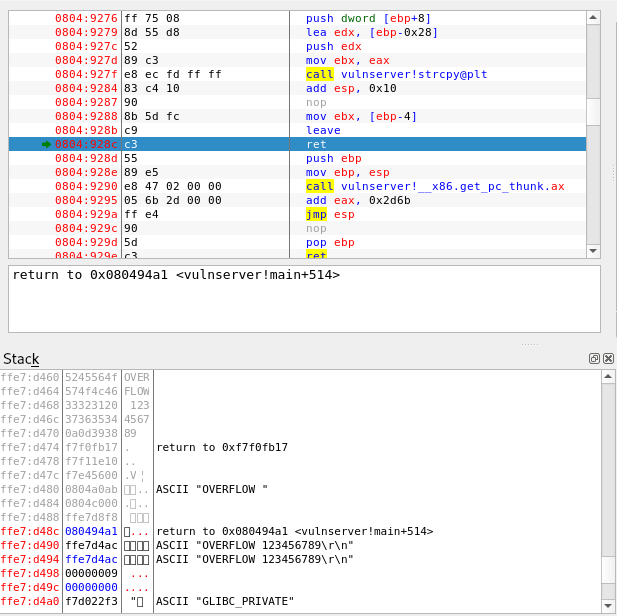The image size is (617, 616).
Task: Click the Stack view scroll-down arrow
Action: pyautogui.click(x=608, y=606)
